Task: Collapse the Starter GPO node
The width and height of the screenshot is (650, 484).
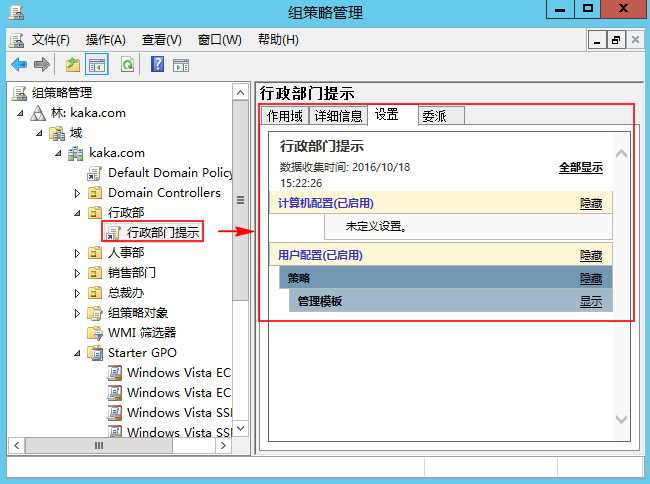Action: [77, 353]
